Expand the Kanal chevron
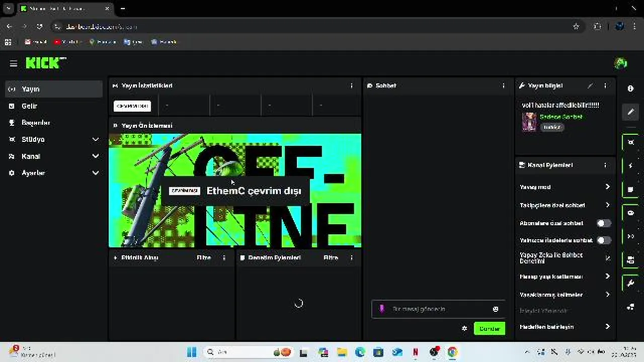This screenshot has width=644, height=362. pos(96,156)
